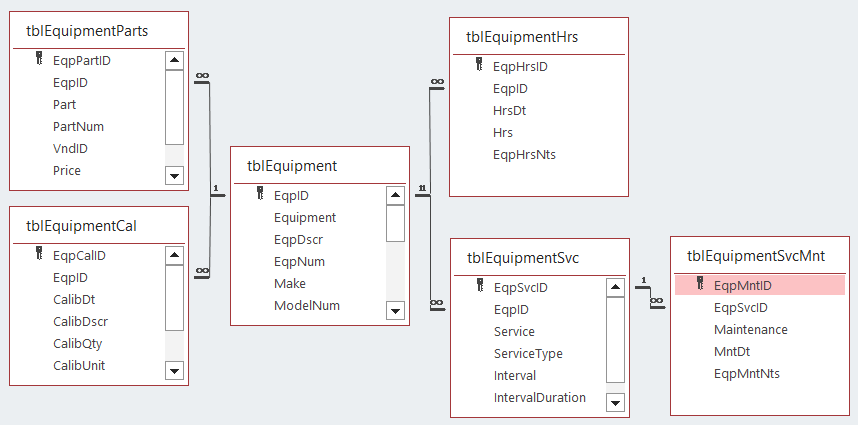Click scroll up arrow in tblEquipmentParts
This screenshot has width=858, height=425.
click(175, 61)
